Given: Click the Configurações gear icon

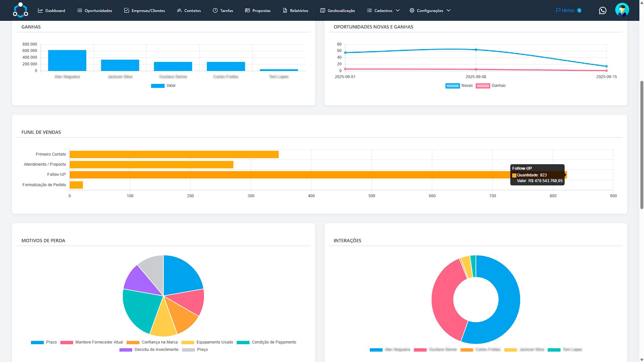Looking at the screenshot, I should tap(412, 10).
